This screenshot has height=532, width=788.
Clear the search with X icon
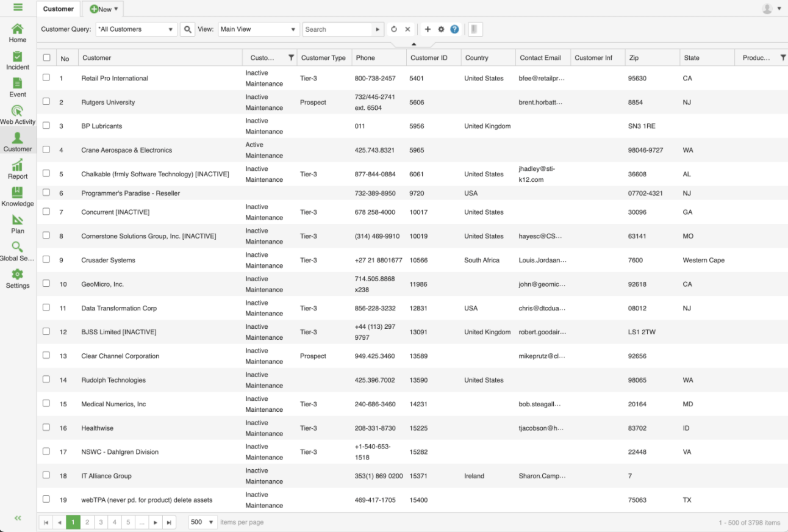click(407, 29)
